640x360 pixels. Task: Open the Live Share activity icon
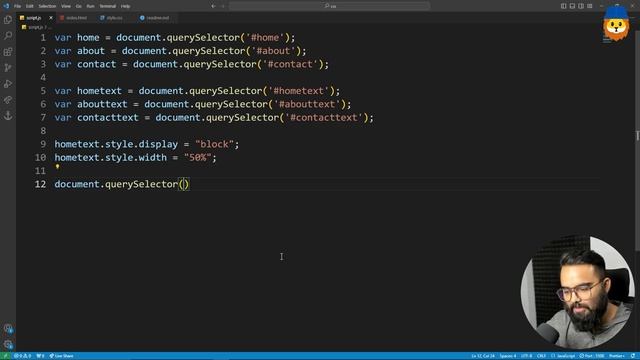(8, 100)
